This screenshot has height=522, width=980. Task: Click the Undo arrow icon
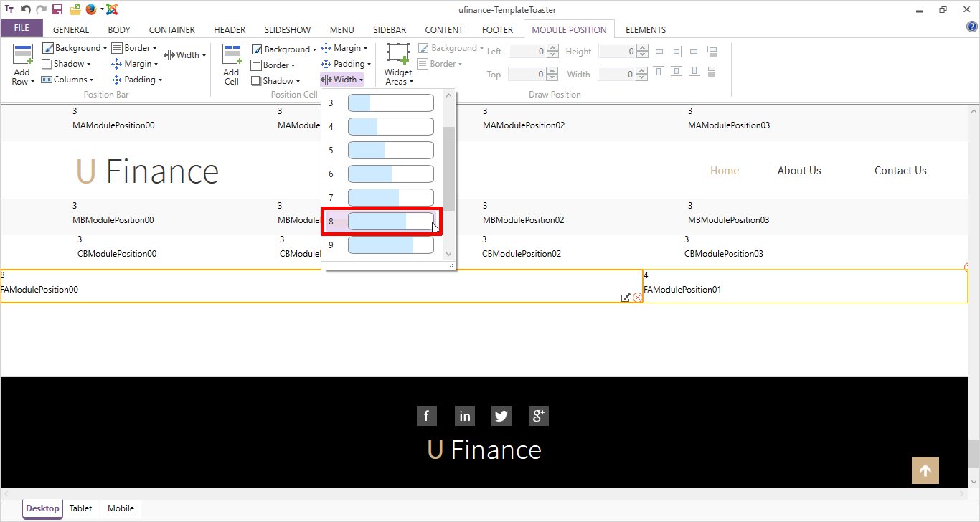pos(25,9)
